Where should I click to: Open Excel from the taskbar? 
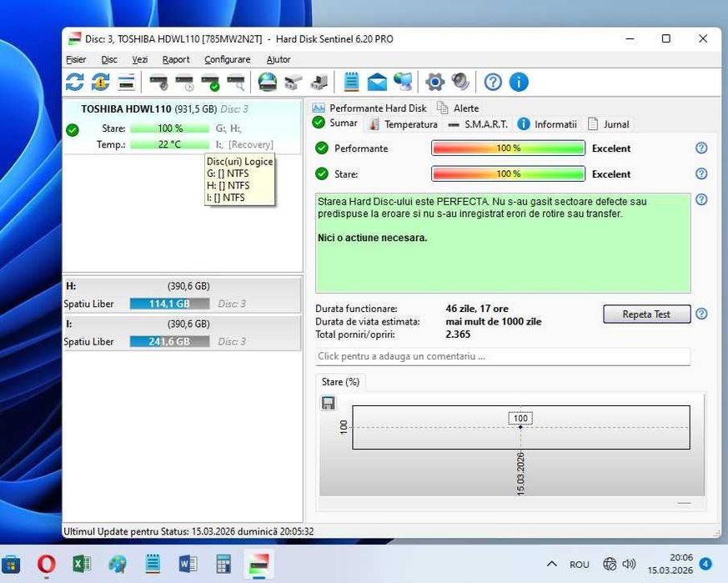click(83, 565)
